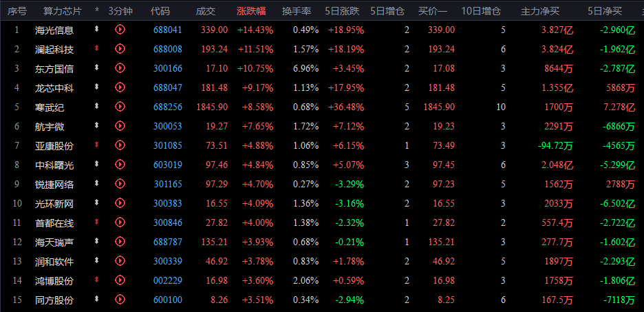Open stock code 688041

tap(168, 30)
